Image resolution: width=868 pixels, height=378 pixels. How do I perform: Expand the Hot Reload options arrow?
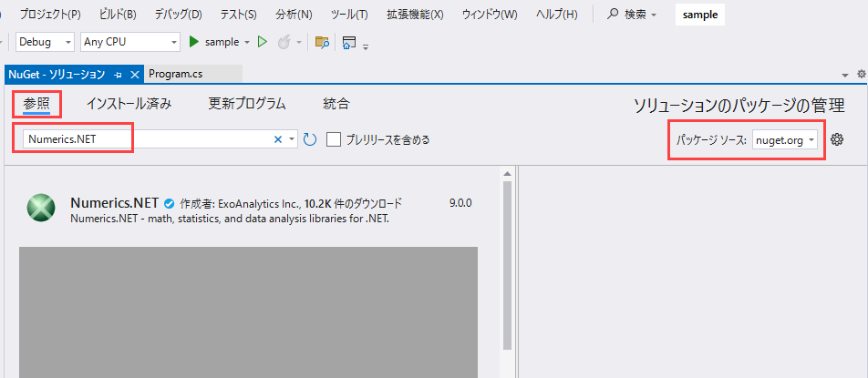[299, 43]
